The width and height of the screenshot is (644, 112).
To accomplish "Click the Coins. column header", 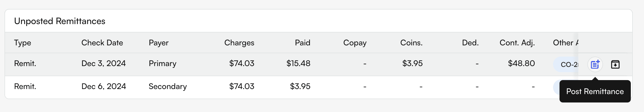I will [411, 43].
